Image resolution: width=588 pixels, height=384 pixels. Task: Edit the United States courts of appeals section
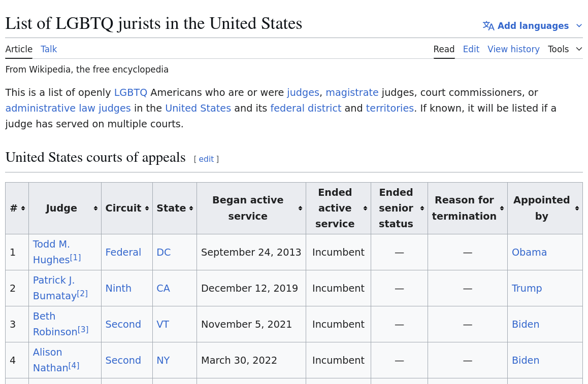(206, 159)
